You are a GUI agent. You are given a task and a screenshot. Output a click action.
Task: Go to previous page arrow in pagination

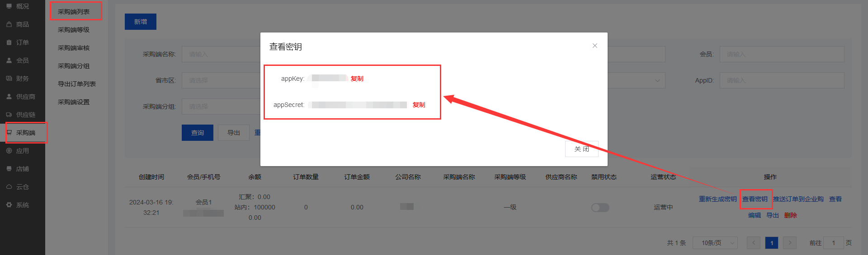[754, 243]
